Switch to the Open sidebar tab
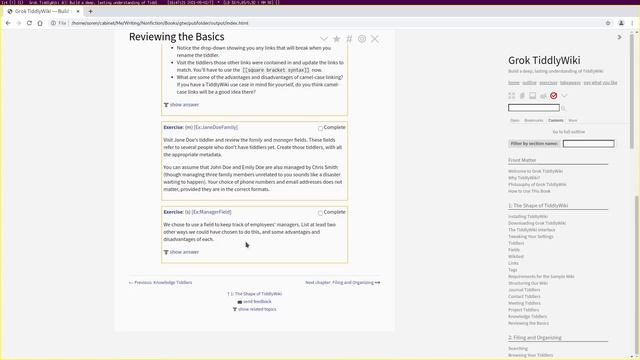This screenshot has width=640, height=360. click(515, 120)
